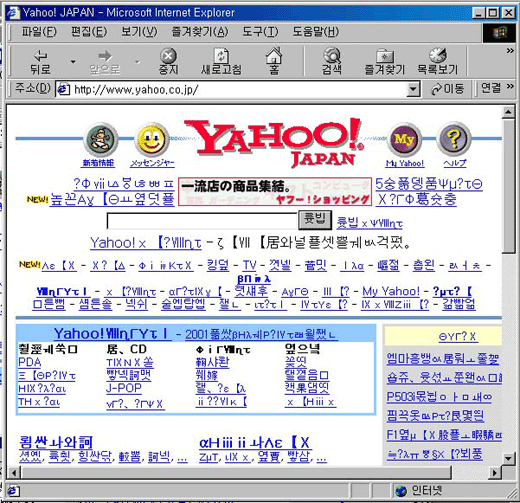Click the status bar page icon
The height and width of the screenshot is (503, 520).
point(13,491)
